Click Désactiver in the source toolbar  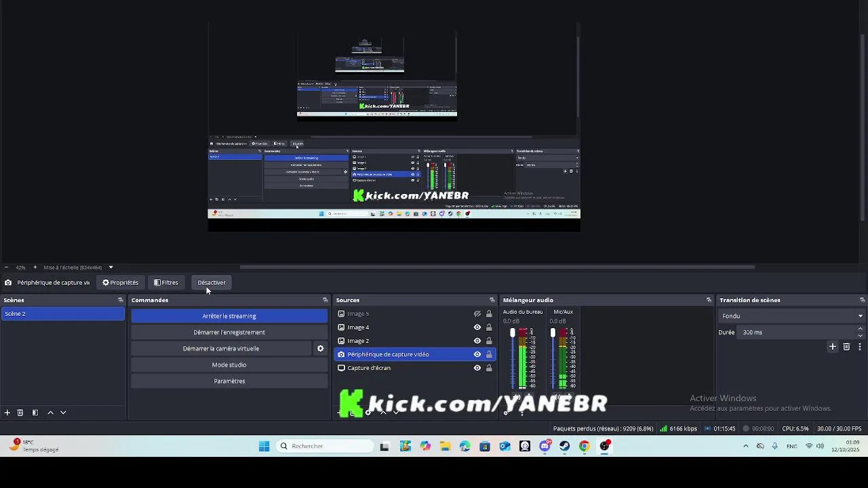212,283
